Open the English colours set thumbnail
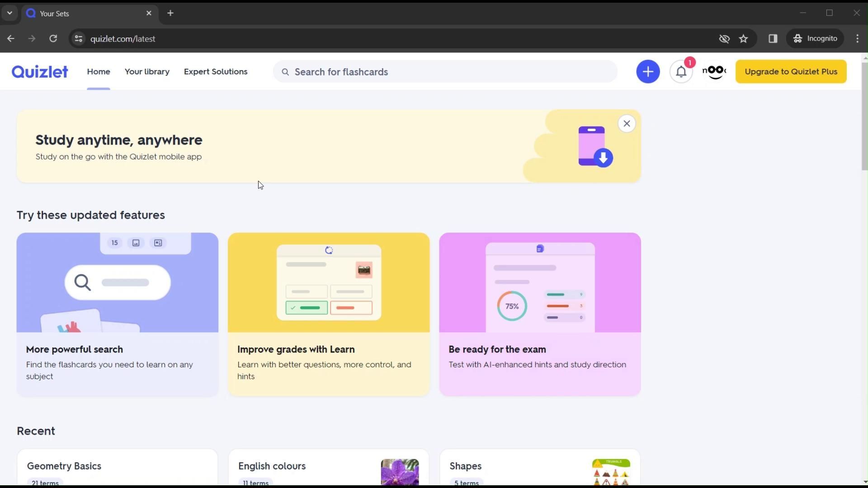 (400, 472)
